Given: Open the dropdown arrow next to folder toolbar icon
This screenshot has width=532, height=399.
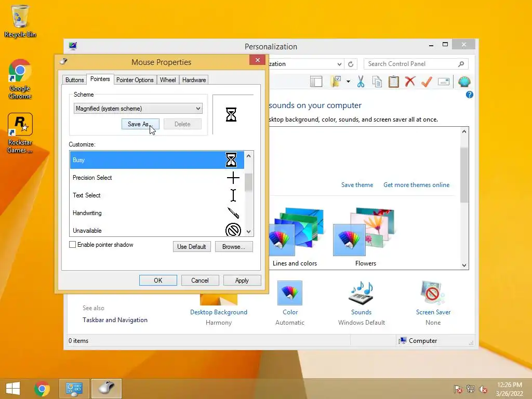Looking at the screenshot, I should pyautogui.click(x=348, y=82).
